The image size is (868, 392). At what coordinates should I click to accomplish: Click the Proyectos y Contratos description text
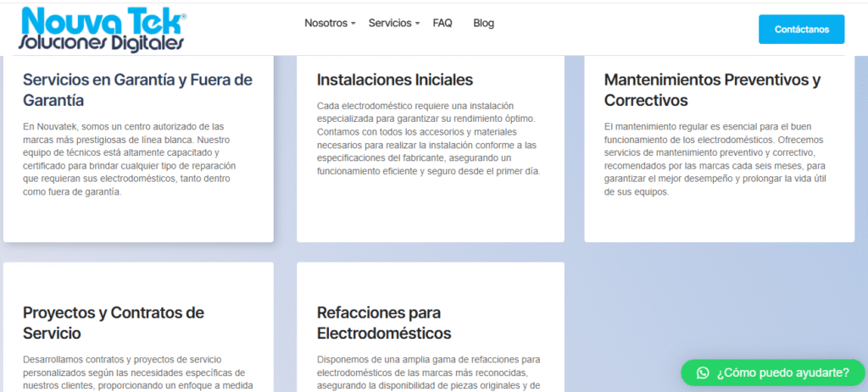point(137,373)
